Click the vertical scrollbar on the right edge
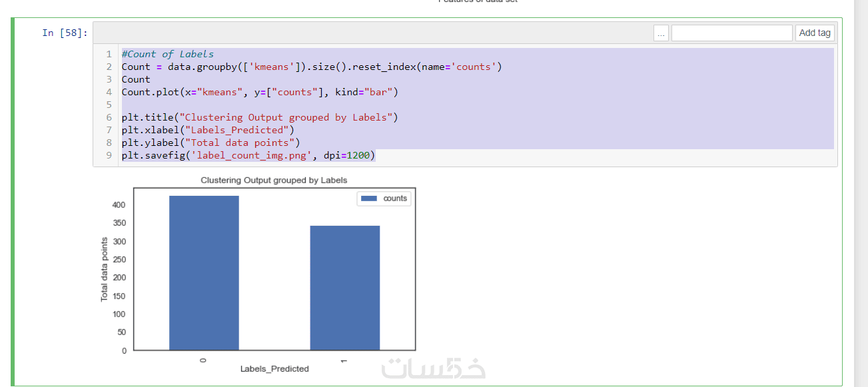 pos(861,193)
